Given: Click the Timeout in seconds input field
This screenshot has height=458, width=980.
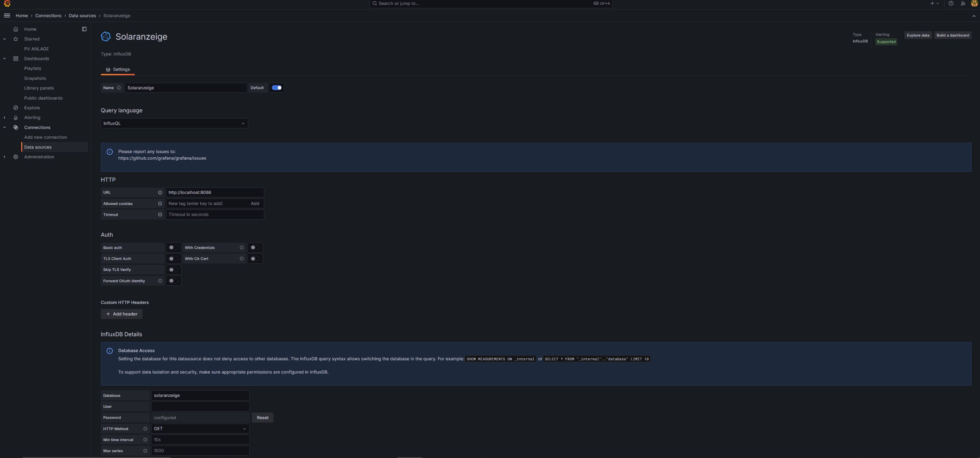Looking at the screenshot, I should pos(215,215).
